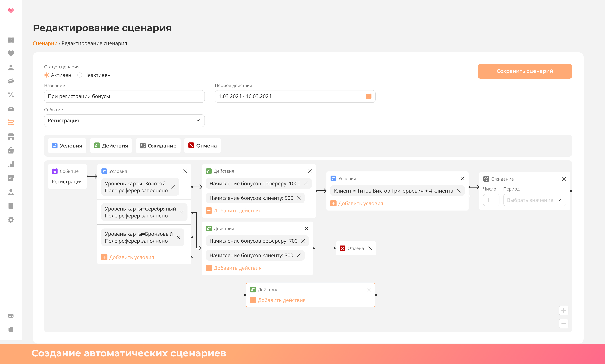605x364 pixels.
Task: Open the envelope mailings sidebar icon
Action: 11,109
